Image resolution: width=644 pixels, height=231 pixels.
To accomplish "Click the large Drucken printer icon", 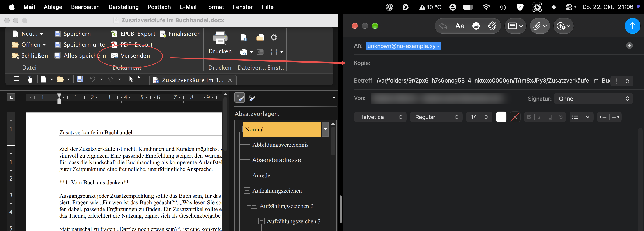I will (220, 38).
